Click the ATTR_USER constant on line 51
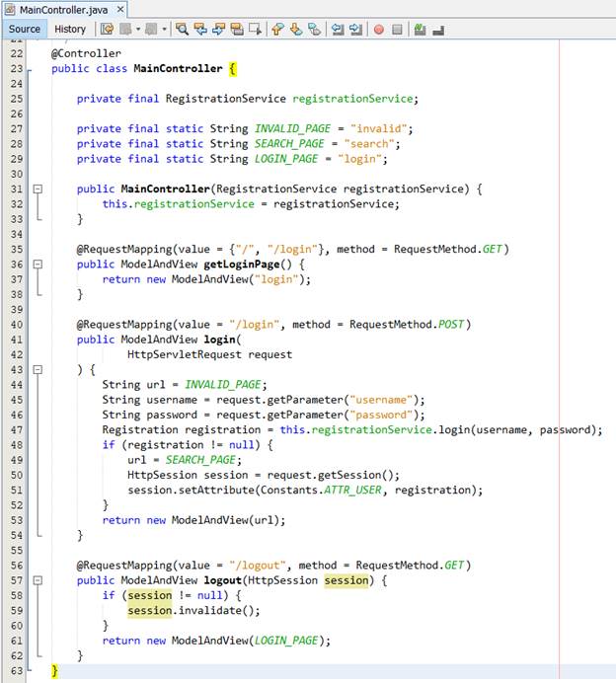 coord(352,490)
